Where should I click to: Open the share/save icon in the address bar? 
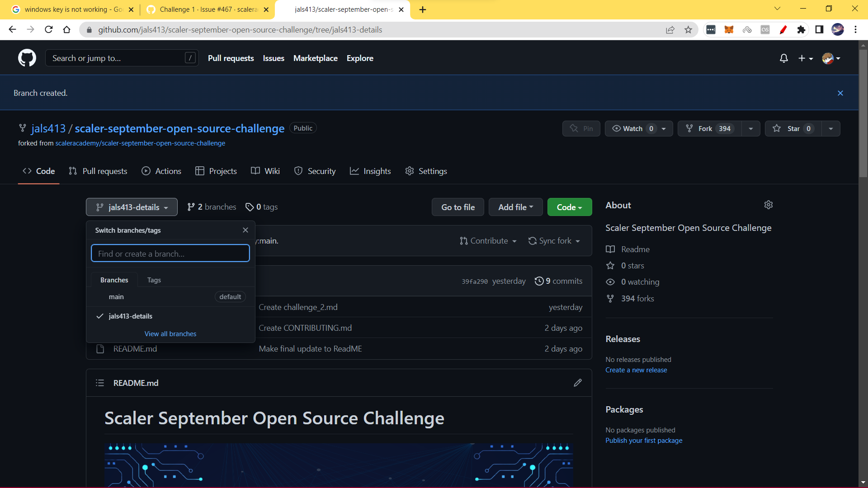(670, 29)
